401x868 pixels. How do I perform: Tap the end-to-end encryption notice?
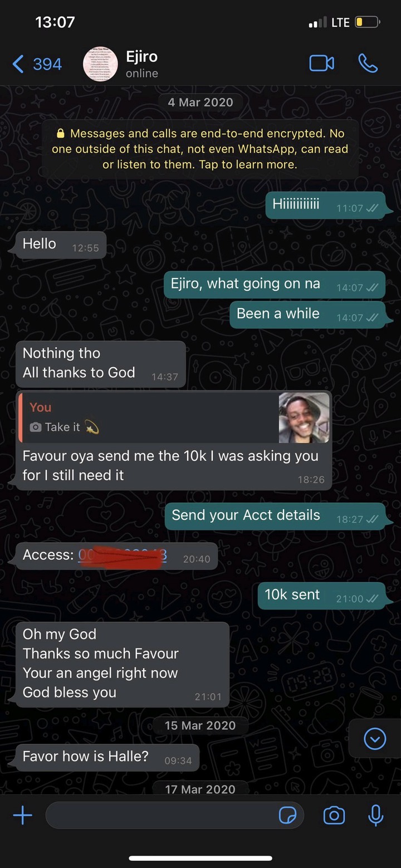point(200,149)
